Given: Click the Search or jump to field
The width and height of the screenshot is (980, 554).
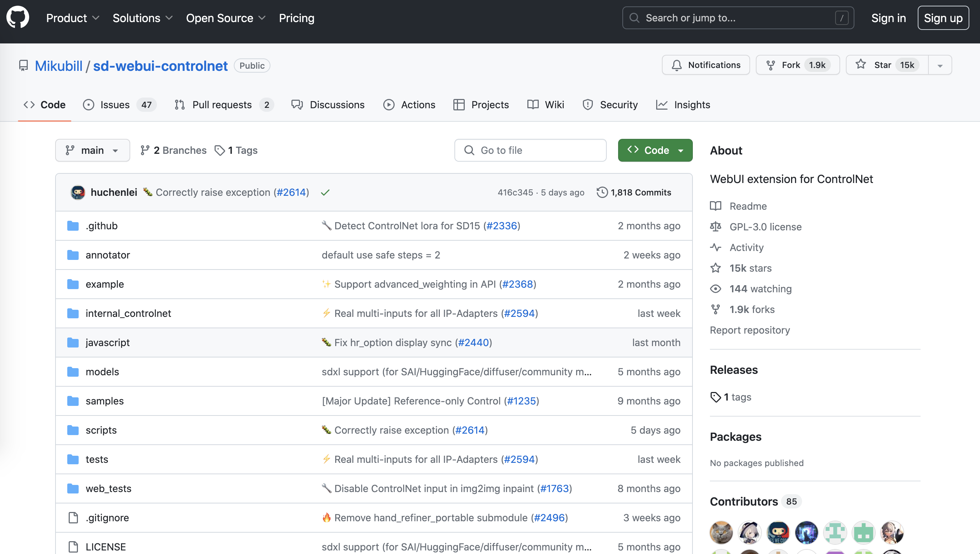Looking at the screenshot, I should (738, 18).
